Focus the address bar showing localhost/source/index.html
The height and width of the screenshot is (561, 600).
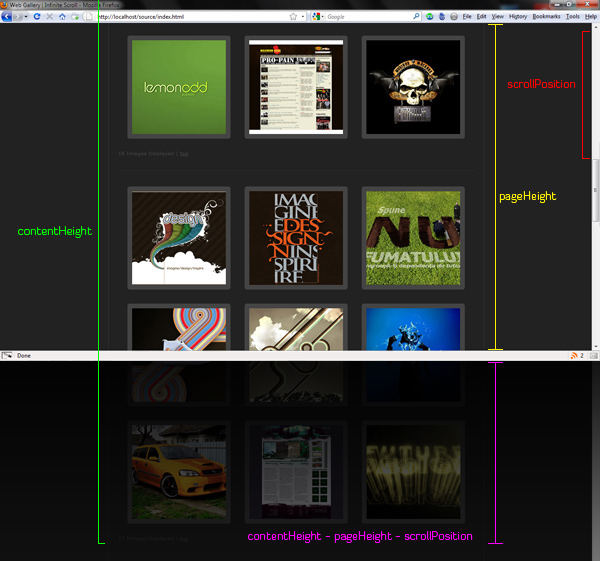click(x=193, y=16)
